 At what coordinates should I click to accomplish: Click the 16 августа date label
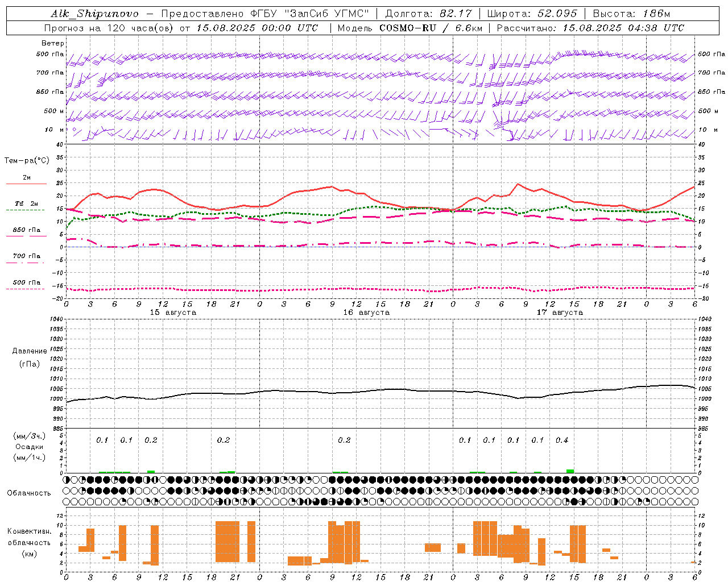coord(366,313)
